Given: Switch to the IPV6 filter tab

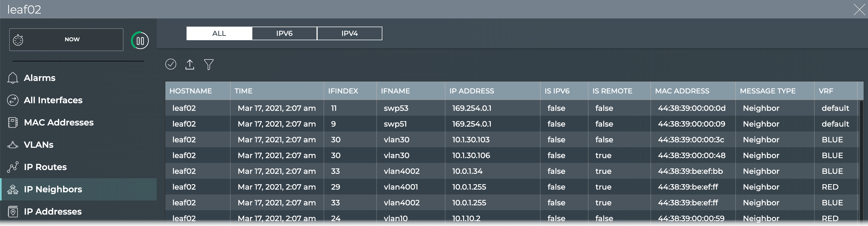Looking at the screenshot, I should tap(284, 33).
